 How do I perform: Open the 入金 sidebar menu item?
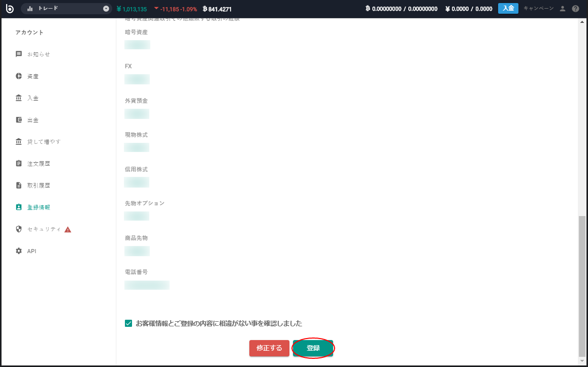point(33,98)
